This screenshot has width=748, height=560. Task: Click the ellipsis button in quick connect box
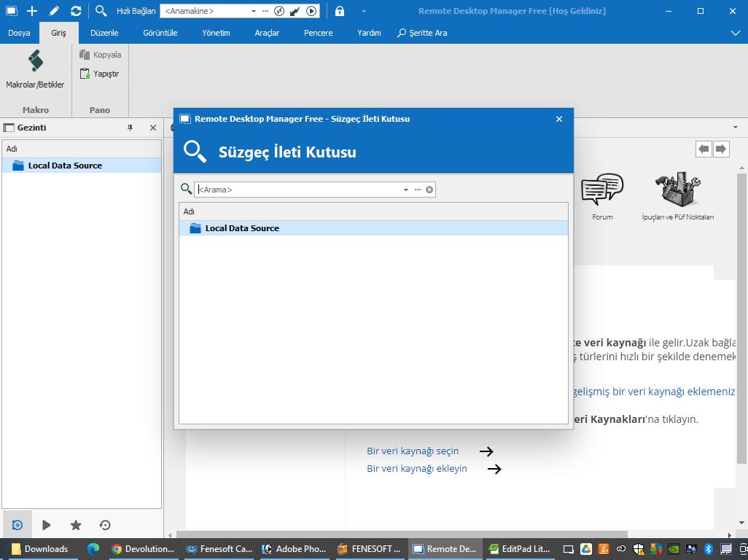coord(265,11)
